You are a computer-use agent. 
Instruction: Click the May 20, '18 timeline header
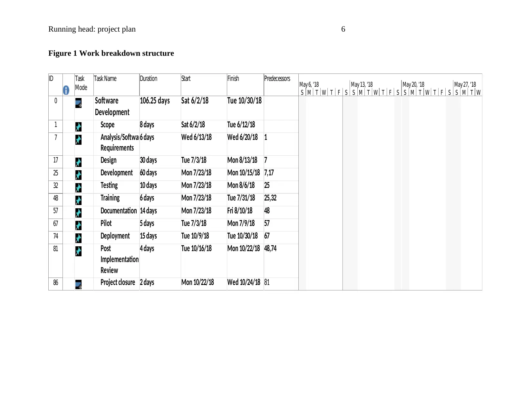(413, 84)
